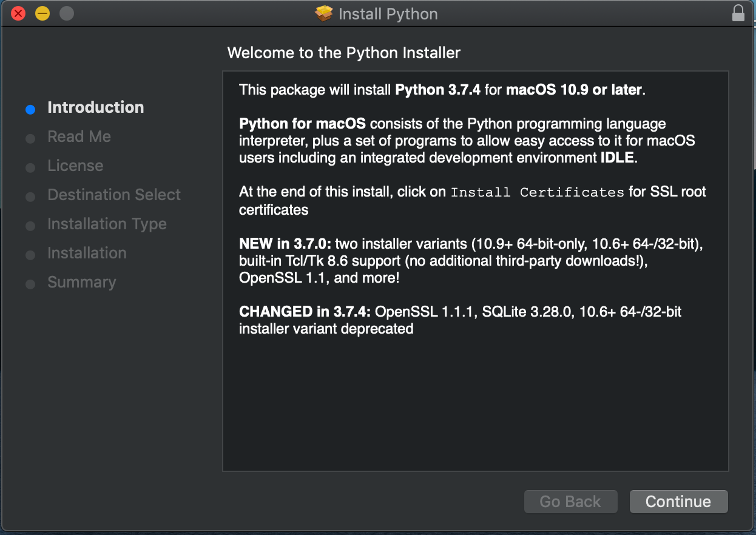Click the bold text Python for macOS
Image resolution: width=756 pixels, height=535 pixels.
click(303, 124)
